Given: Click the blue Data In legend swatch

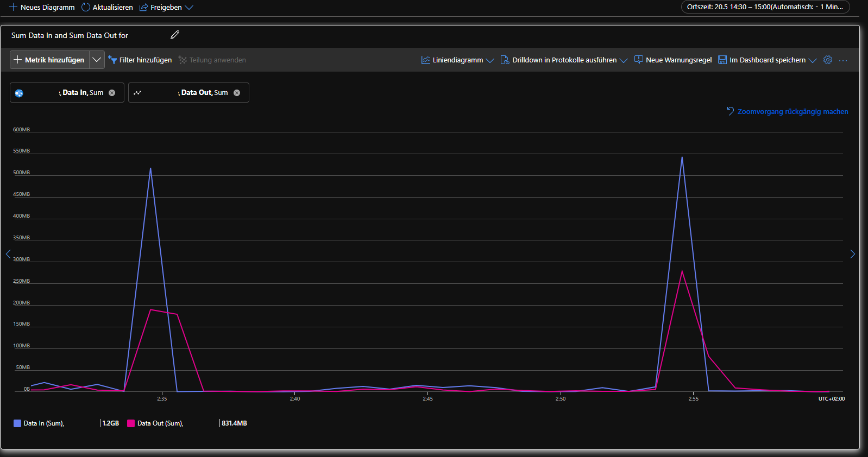Looking at the screenshot, I should 17,423.
